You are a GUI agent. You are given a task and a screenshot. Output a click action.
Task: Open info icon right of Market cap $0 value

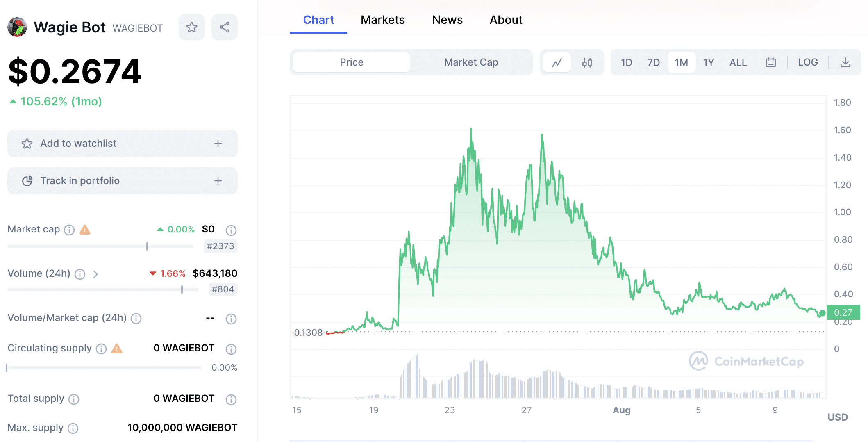click(x=231, y=230)
